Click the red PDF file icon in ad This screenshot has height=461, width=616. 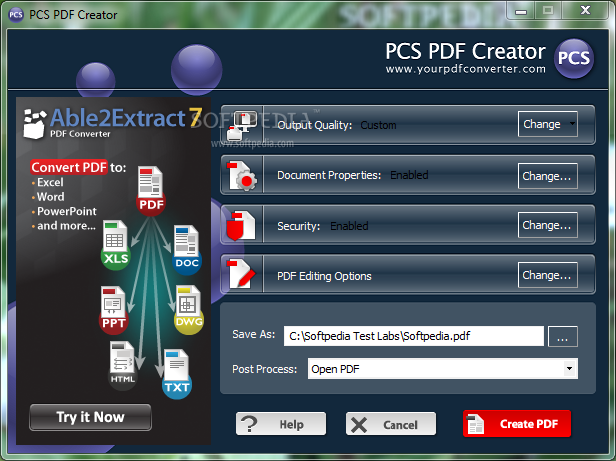pyautogui.click(x=151, y=191)
